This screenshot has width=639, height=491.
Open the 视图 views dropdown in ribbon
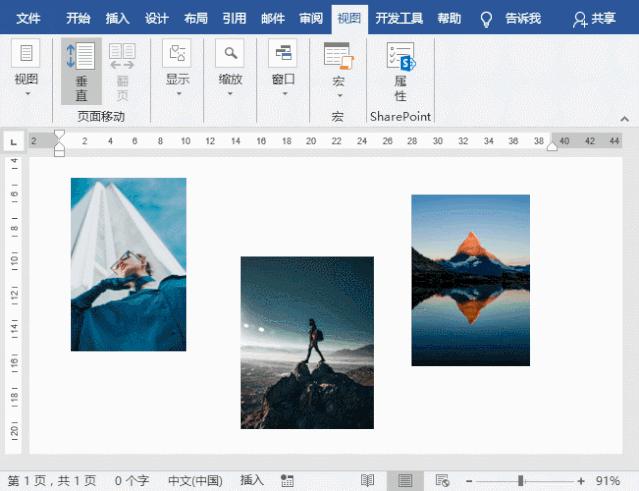tap(26, 68)
